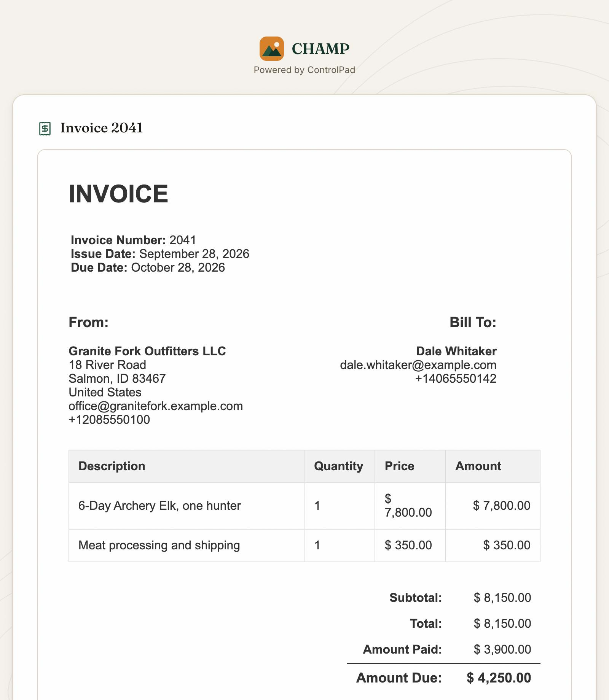Click the Powered by ControlPad text

pos(304,70)
